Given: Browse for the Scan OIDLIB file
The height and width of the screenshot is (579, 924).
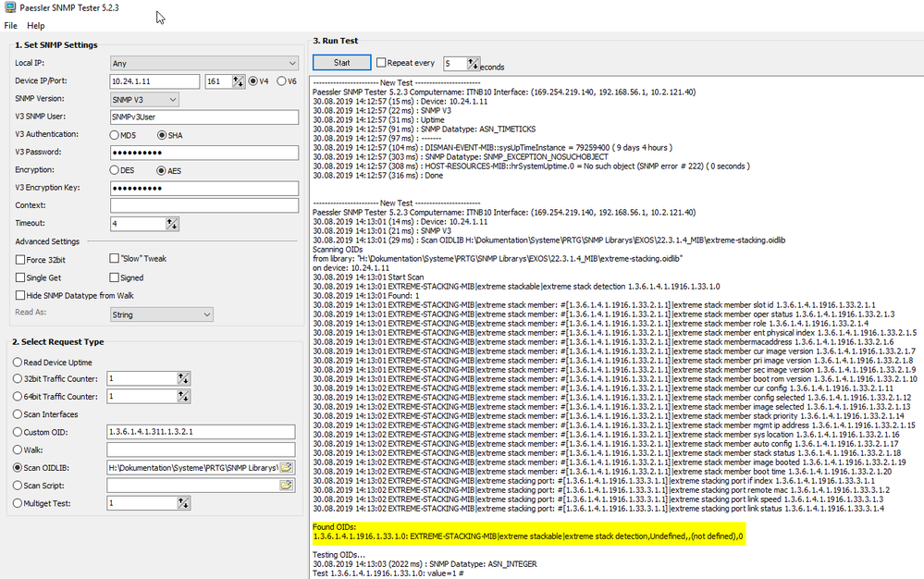Looking at the screenshot, I should coord(287,468).
